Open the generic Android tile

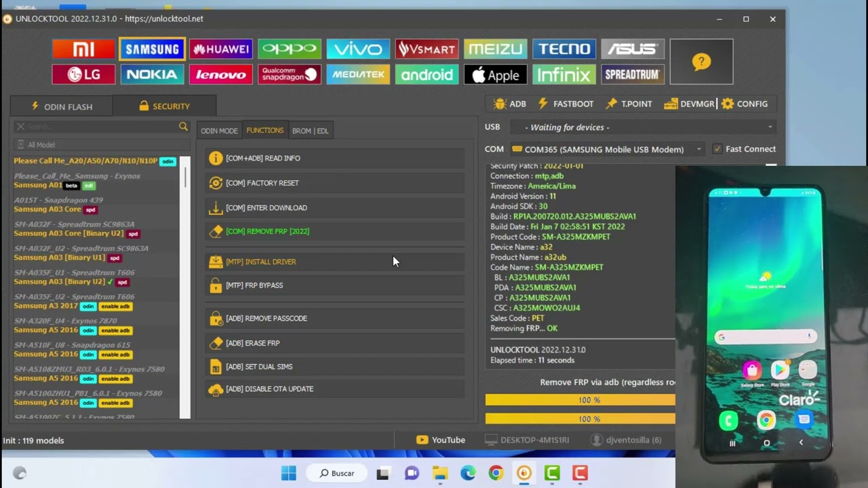pyautogui.click(x=427, y=75)
